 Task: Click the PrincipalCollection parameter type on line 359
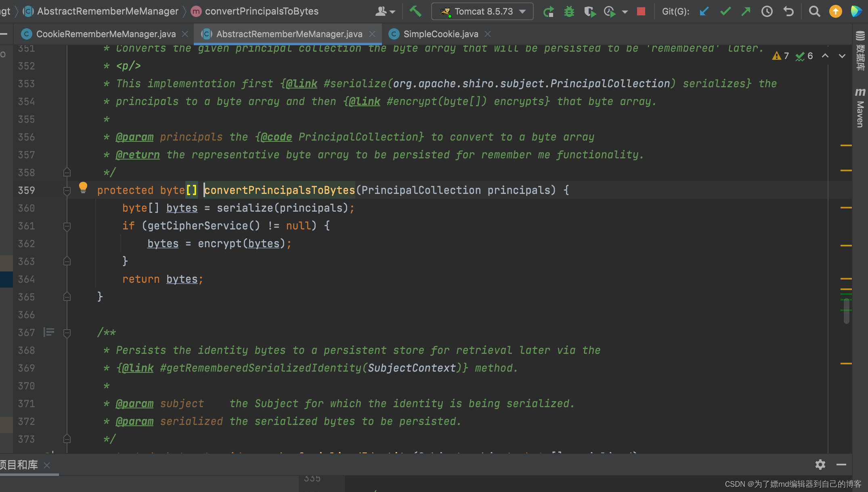click(421, 190)
